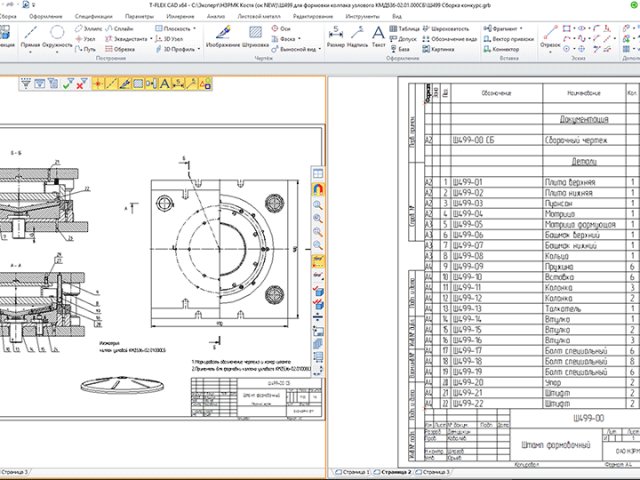Screen dimensions: 640x480
Task: Select the Штриховка (hatch) tool
Action: tap(256, 36)
